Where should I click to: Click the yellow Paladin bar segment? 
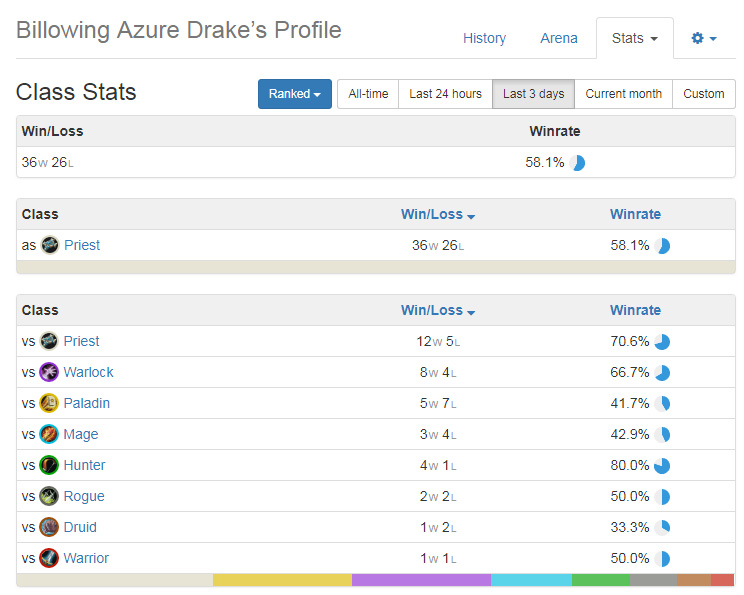click(x=282, y=580)
